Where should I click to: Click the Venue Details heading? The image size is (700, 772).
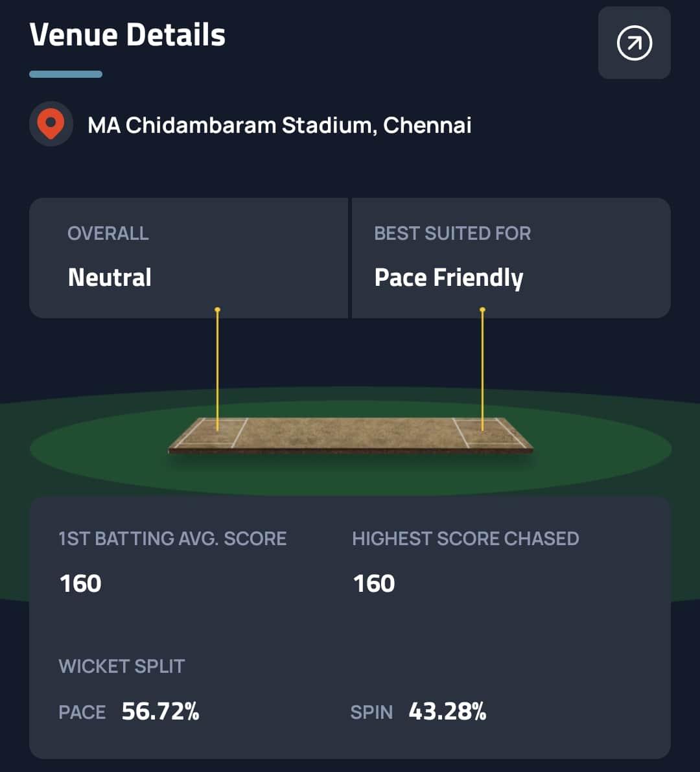point(128,35)
